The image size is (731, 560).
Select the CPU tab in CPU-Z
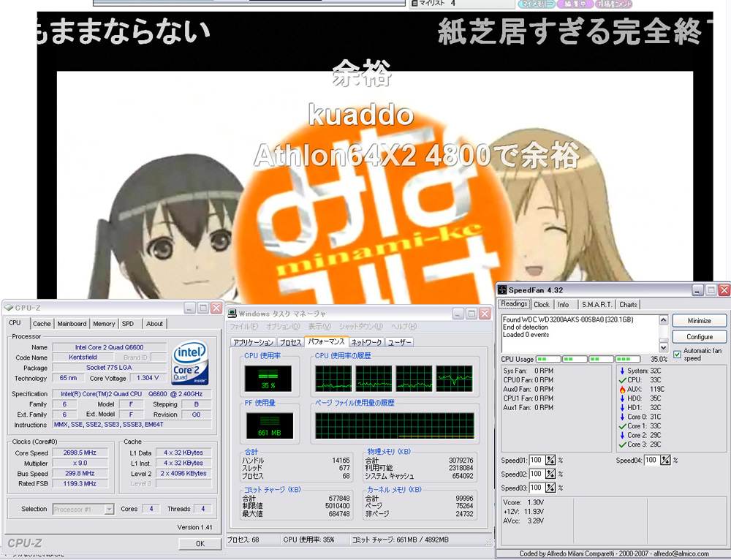coord(15,322)
